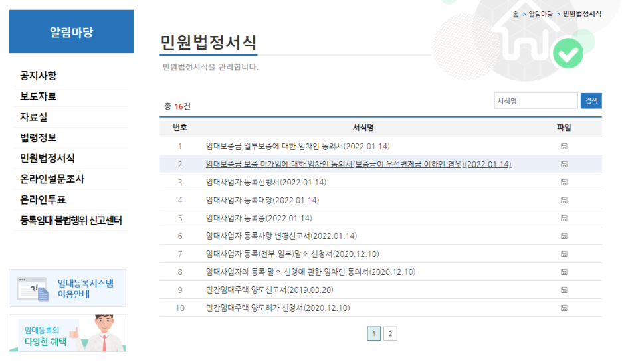Viewport: 622px width, 364px height.
Task: Click the 번호 column header
Action: click(179, 128)
